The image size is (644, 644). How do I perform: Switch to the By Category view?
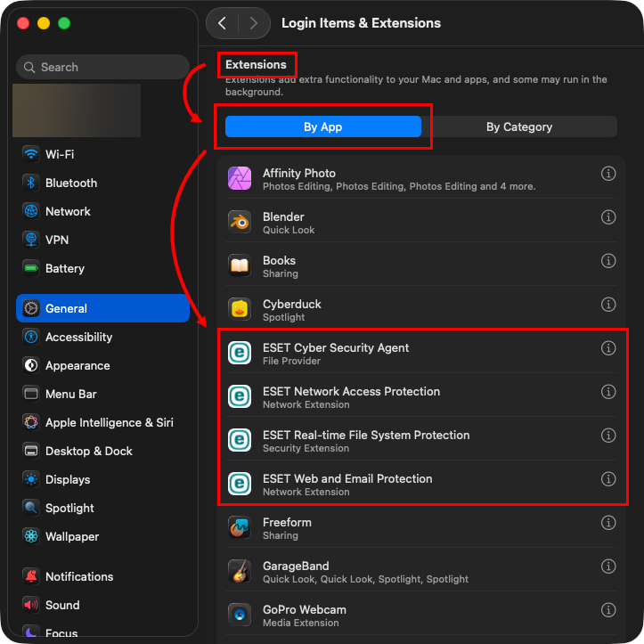point(519,126)
